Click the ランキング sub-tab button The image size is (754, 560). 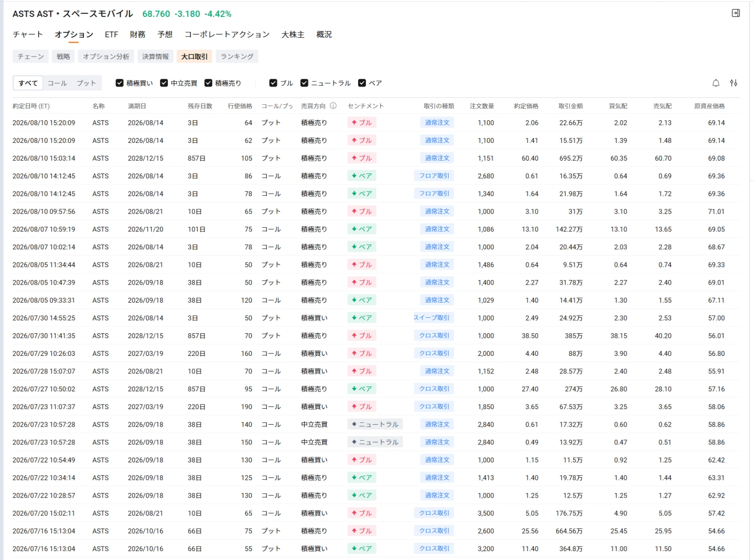pos(237,57)
